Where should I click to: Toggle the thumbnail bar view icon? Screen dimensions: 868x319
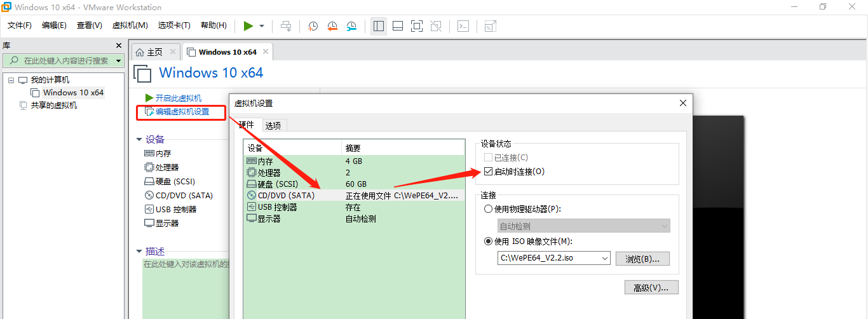(398, 26)
